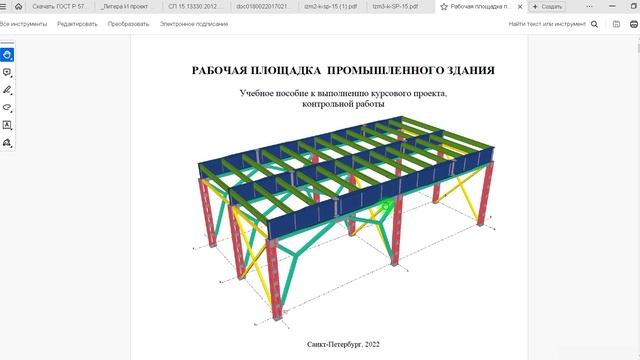Click the title 'РАБОЧАЯ ПЛОЩАДКА ПРОМЫШЛЕННОГО ЗДАНИЯ'
This screenshot has width=640, height=360.
click(343, 70)
